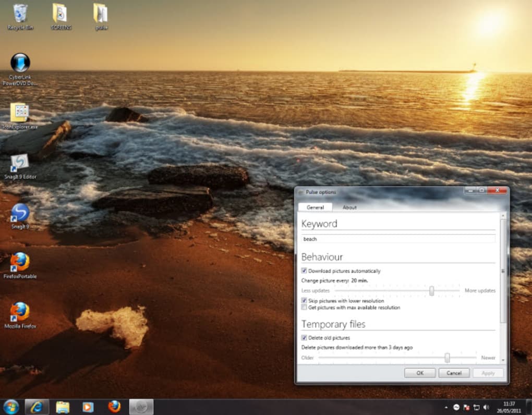
Task: Click the Keyword text field
Action: pyautogui.click(x=398, y=239)
